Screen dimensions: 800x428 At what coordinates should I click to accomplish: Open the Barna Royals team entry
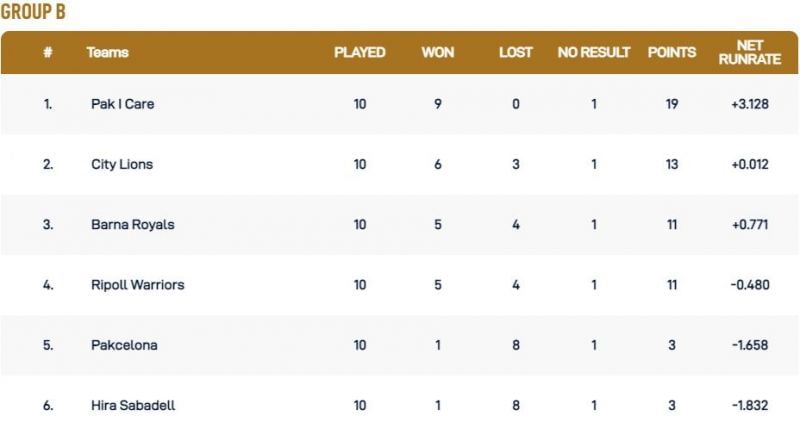pyautogui.click(x=132, y=225)
